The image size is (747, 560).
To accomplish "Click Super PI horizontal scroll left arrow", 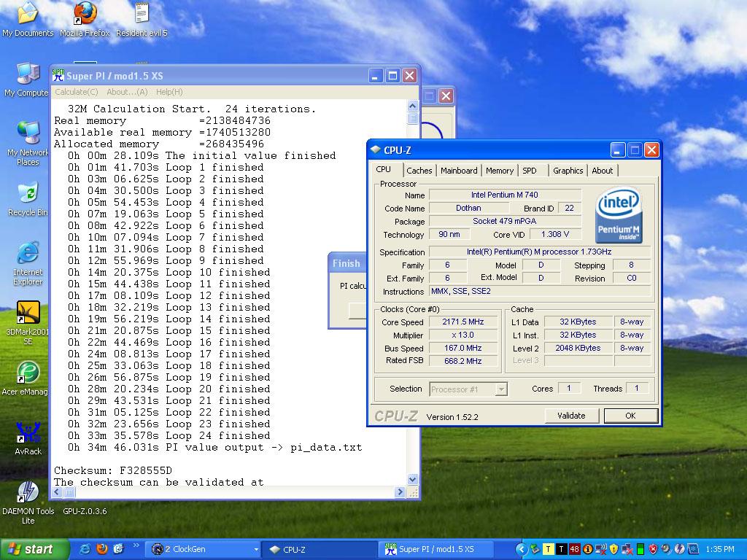I will pyautogui.click(x=57, y=492).
